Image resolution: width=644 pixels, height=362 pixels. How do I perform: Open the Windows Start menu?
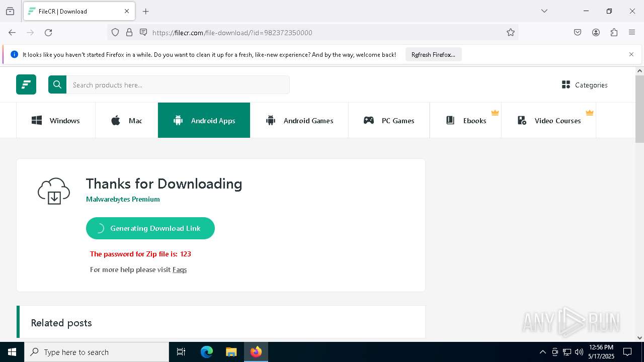pos(12,352)
